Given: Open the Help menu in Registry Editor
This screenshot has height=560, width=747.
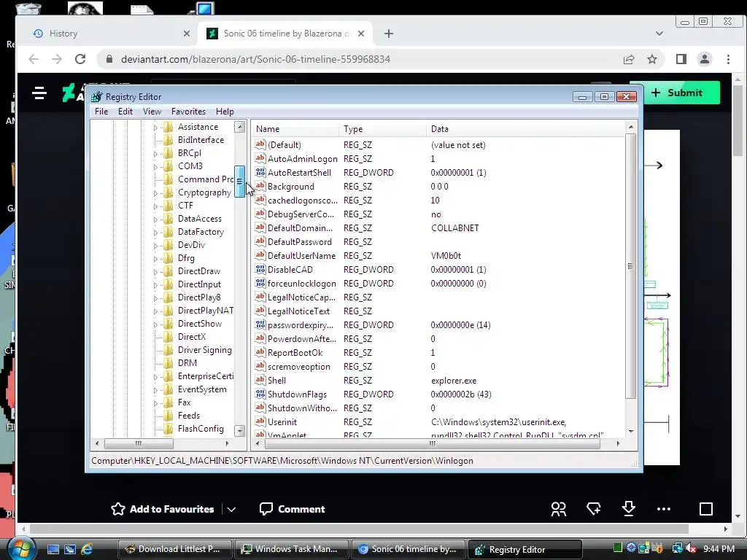Looking at the screenshot, I should coord(225,112).
